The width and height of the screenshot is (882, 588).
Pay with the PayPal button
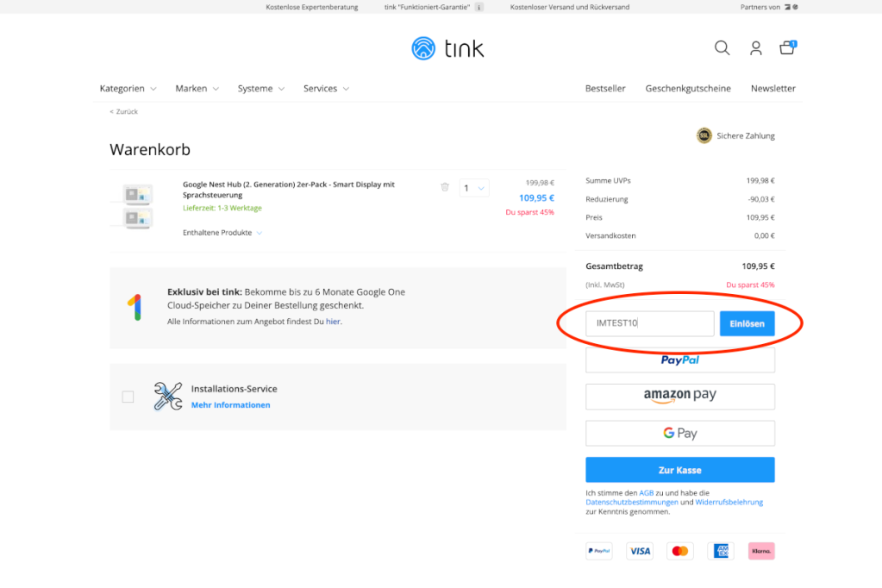[x=680, y=360]
